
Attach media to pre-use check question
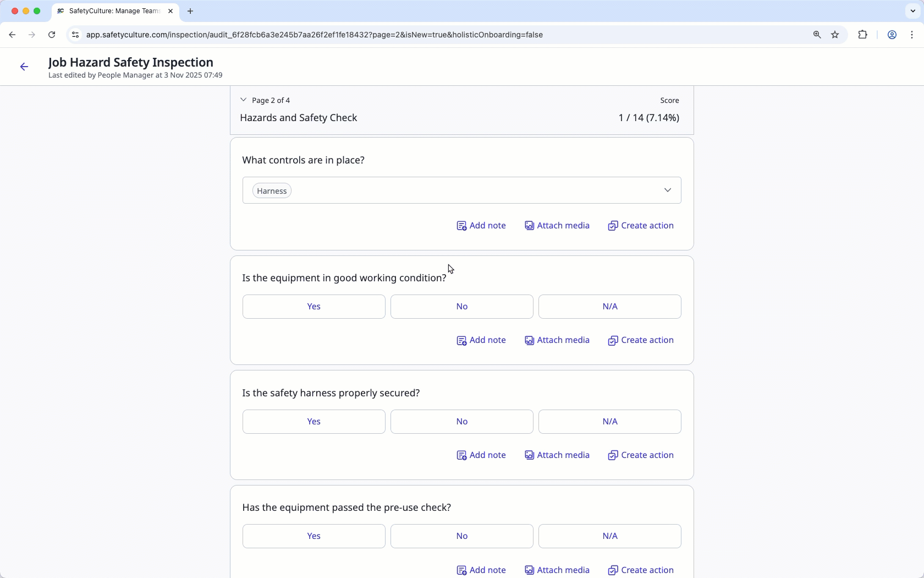pyautogui.click(x=557, y=570)
